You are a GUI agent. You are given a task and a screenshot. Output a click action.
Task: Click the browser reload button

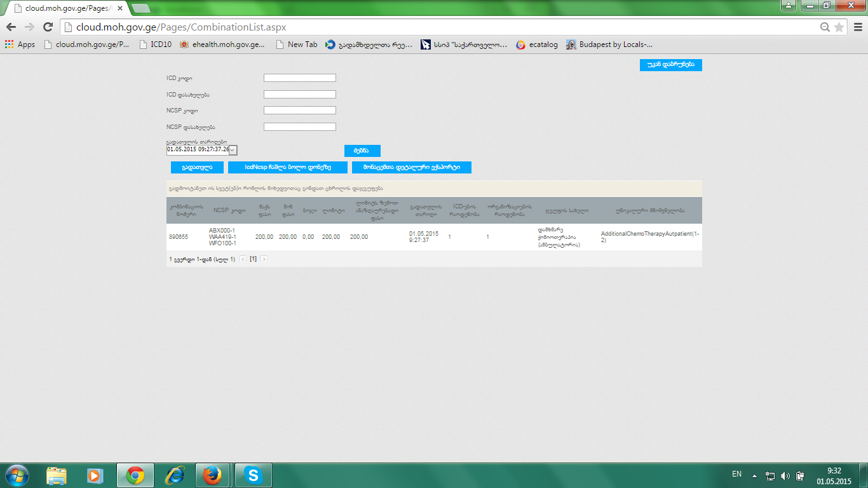(x=48, y=27)
